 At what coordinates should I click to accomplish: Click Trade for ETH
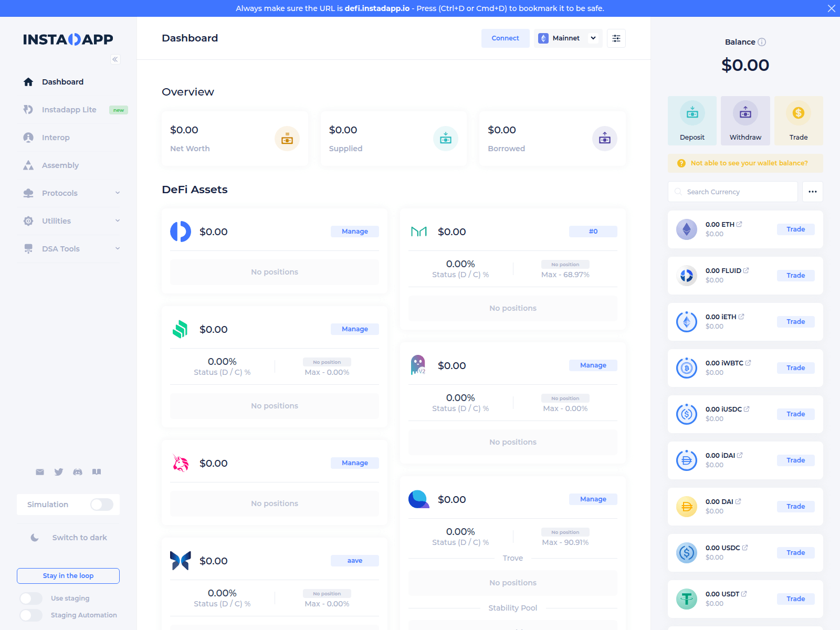[796, 229]
